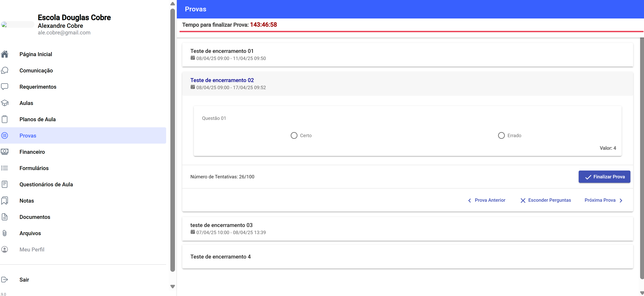Go to Próxima Prova
The width and height of the screenshot is (644, 296).
coord(603,200)
